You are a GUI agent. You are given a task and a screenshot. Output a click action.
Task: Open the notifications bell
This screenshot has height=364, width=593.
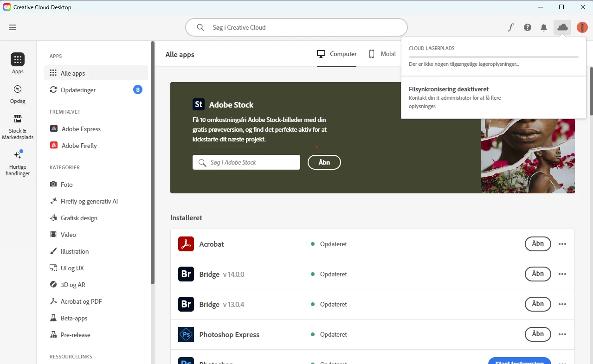tap(544, 27)
